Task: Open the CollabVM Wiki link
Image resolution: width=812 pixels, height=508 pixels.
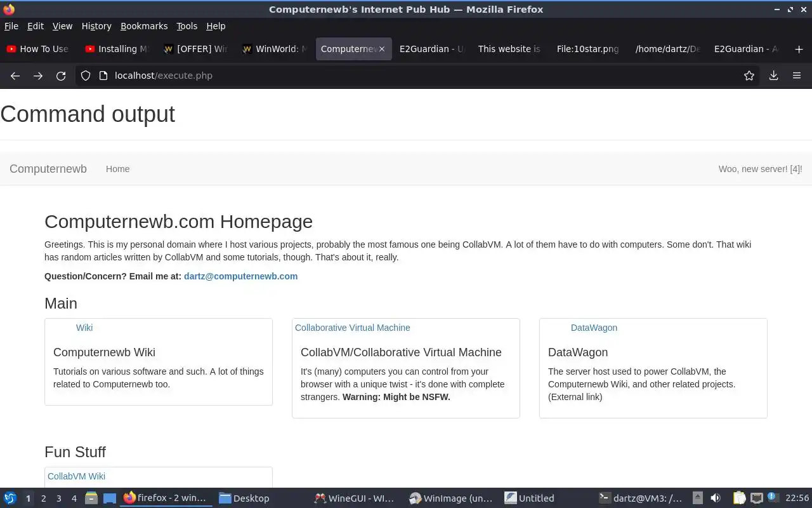Action: [76, 476]
